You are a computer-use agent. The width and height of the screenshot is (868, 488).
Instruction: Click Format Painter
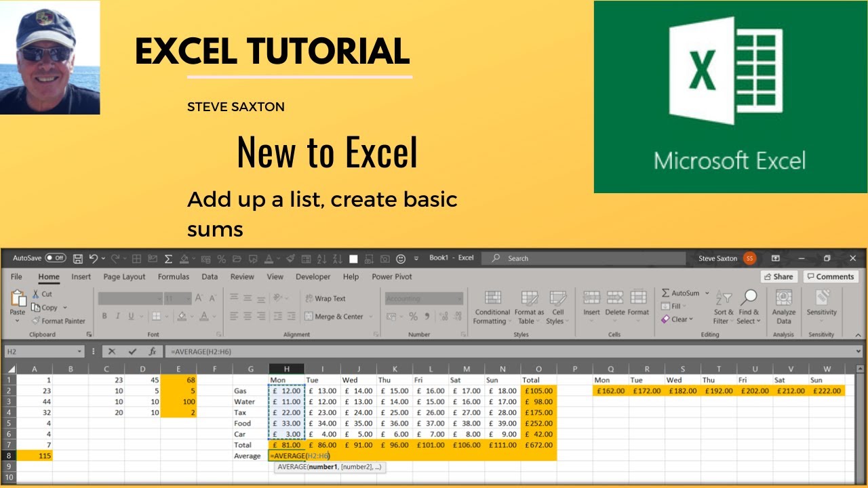(58, 321)
